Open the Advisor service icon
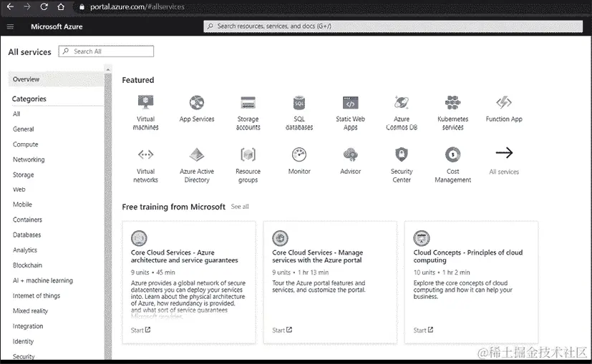592x364 pixels. point(350,154)
